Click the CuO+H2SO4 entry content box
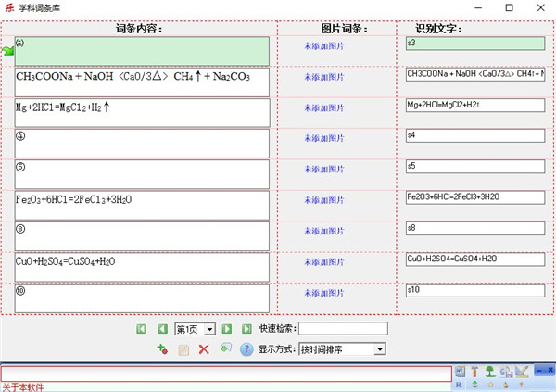This screenshot has height=392, width=556. tap(142, 267)
